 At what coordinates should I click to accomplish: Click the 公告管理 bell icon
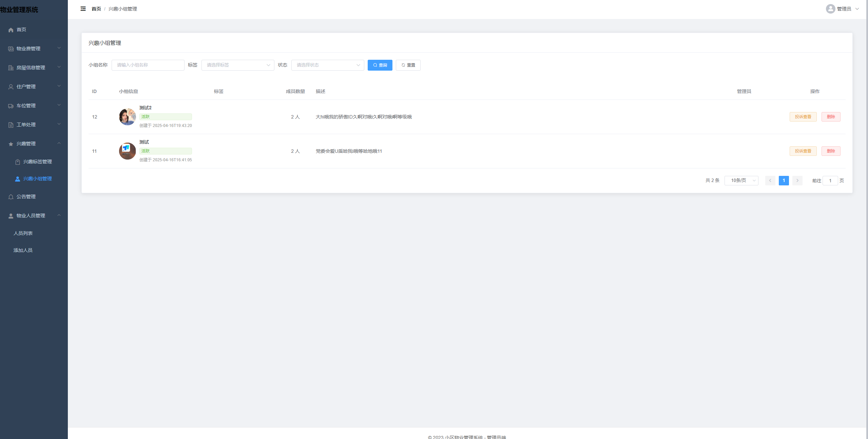pos(11,197)
